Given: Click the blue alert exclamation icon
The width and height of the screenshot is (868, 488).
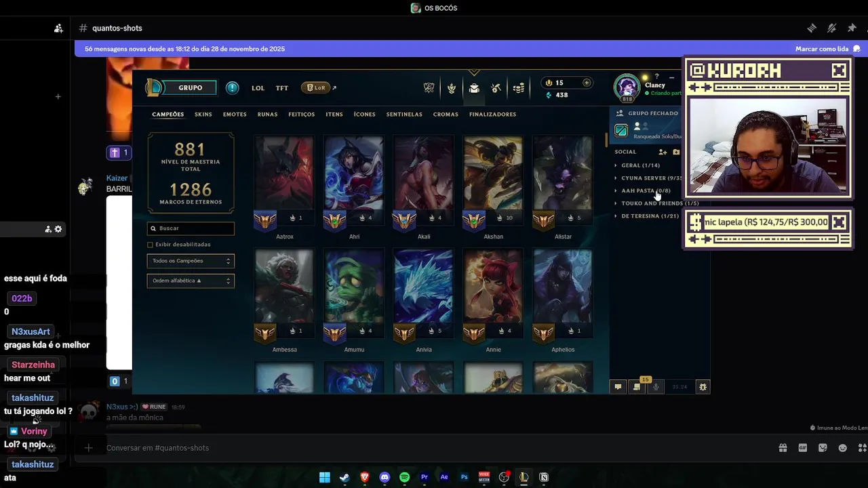Looking at the screenshot, I should (x=232, y=87).
